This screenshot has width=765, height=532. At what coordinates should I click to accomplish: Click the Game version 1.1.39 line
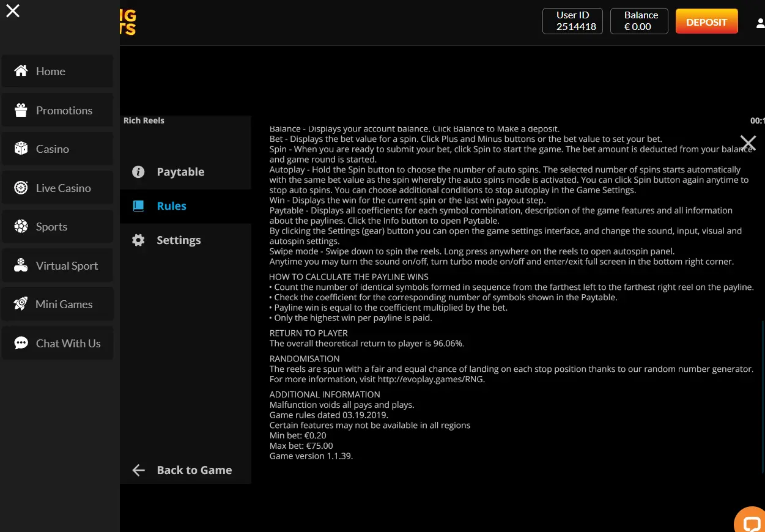(x=311, y=456)
